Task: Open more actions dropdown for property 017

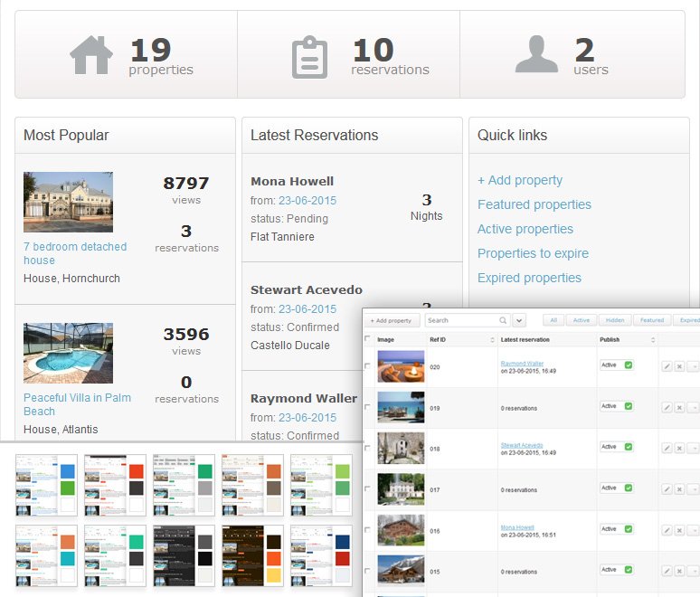Action: click(x=693, y=489)
